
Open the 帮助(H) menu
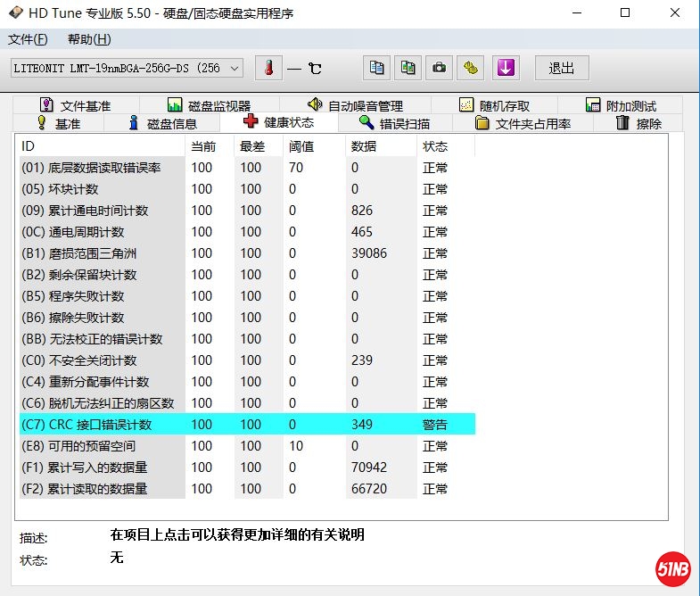coord(89,39)
